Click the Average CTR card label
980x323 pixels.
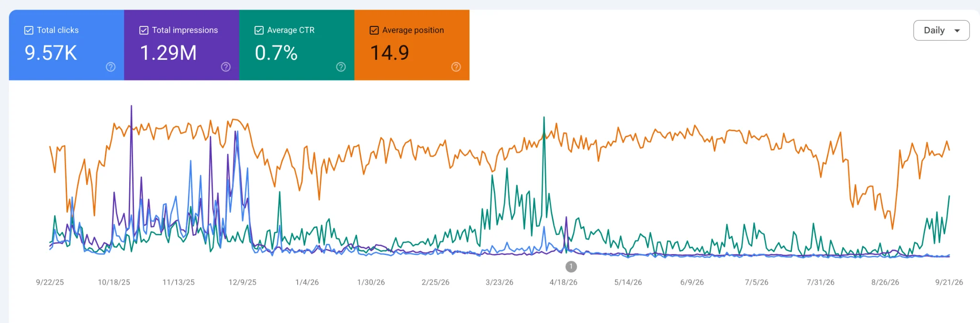click(291, 30)
